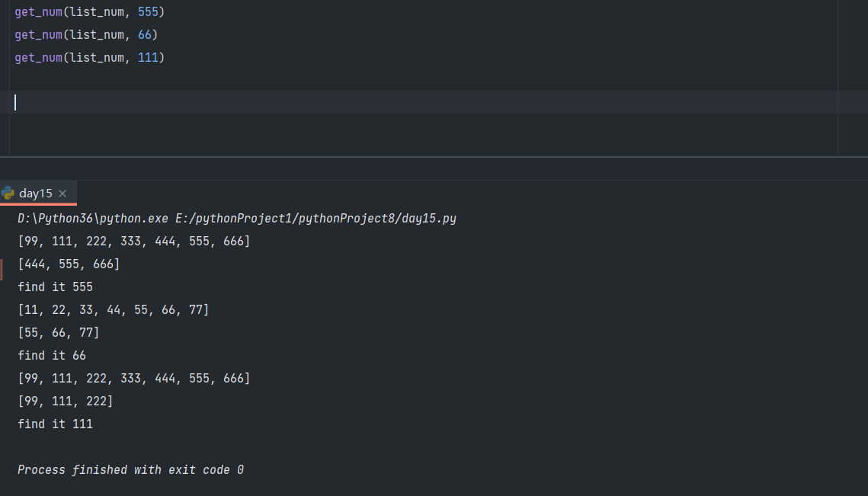Click the "[444, 555, 666]" output line
868x496 pixels.
[x=69, y=264]
